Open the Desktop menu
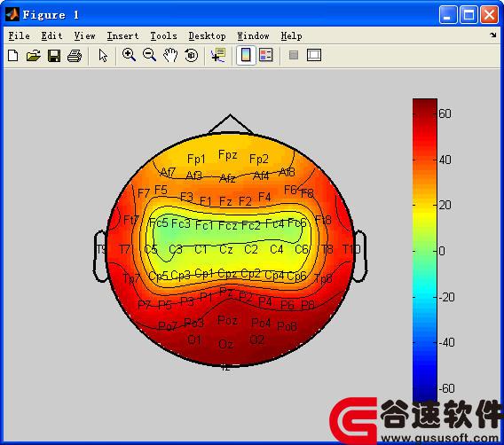 [208, 36]
